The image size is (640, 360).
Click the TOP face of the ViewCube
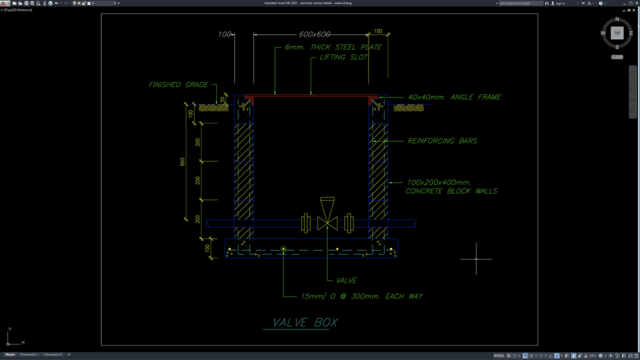(x=617, y=33)
